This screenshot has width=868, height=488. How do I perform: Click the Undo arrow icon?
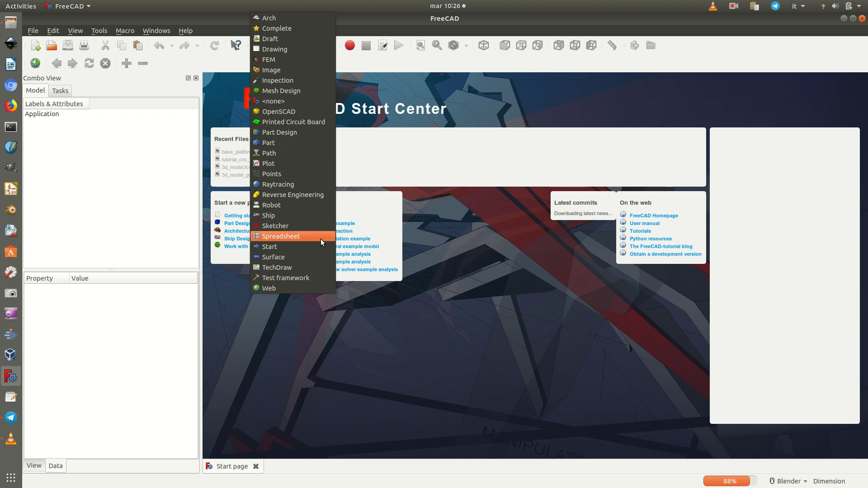tap(159, 45)
